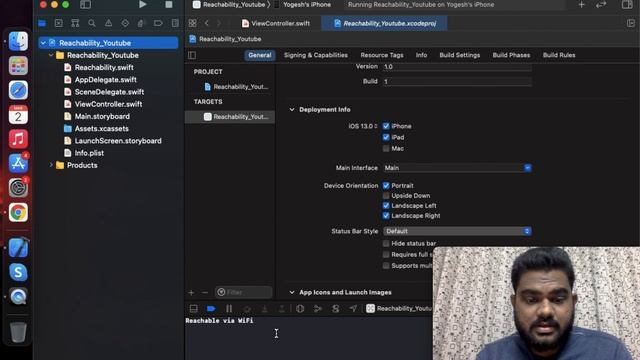Click the Library plus button in toolbar

(582, 4)
